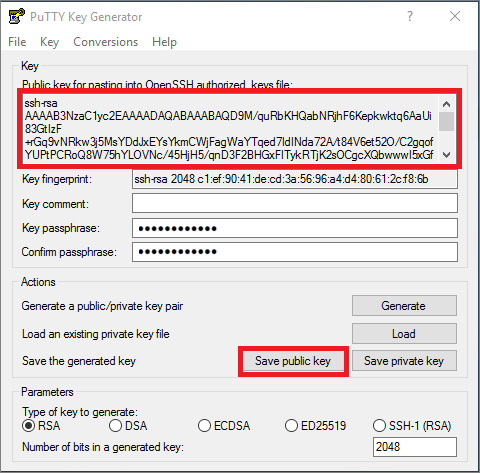The width and height of the screenshot is (480, 473).
Task: Select the DSA key type
Action: [x=128, y=426]
